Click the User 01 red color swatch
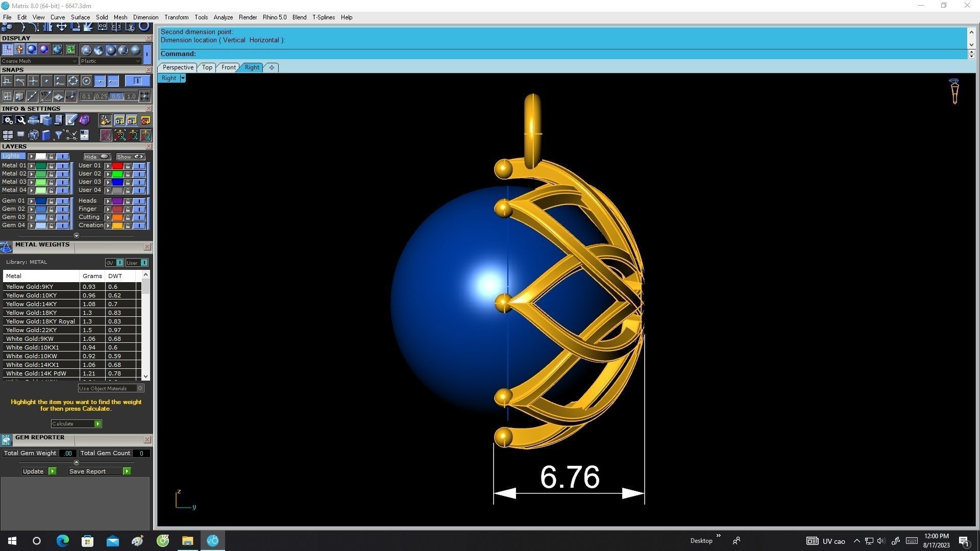 point(117,166)
